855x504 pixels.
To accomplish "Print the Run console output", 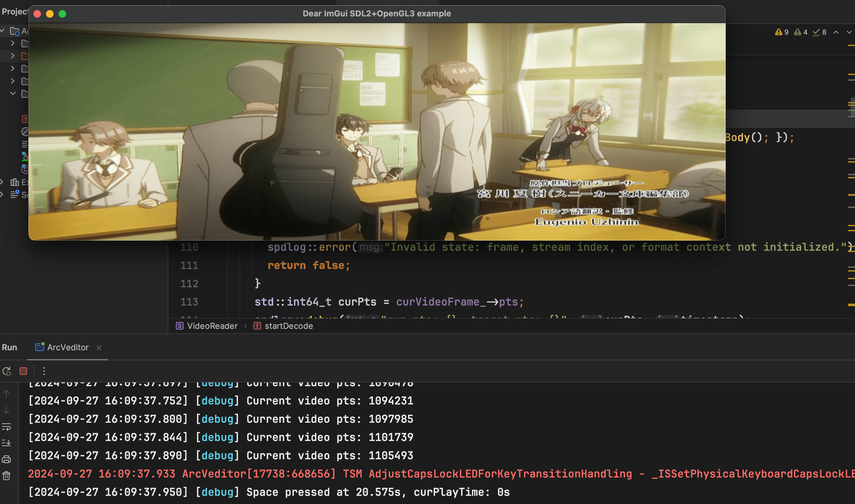I will [x=6, y=460].
